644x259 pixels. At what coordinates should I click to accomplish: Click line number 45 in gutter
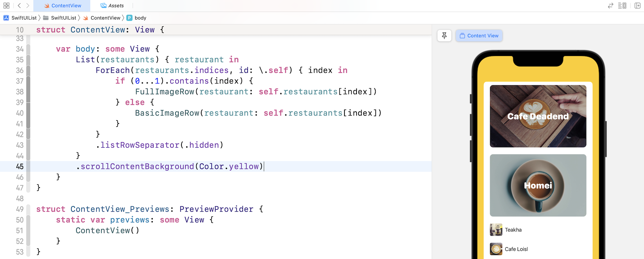coord(20,166)
